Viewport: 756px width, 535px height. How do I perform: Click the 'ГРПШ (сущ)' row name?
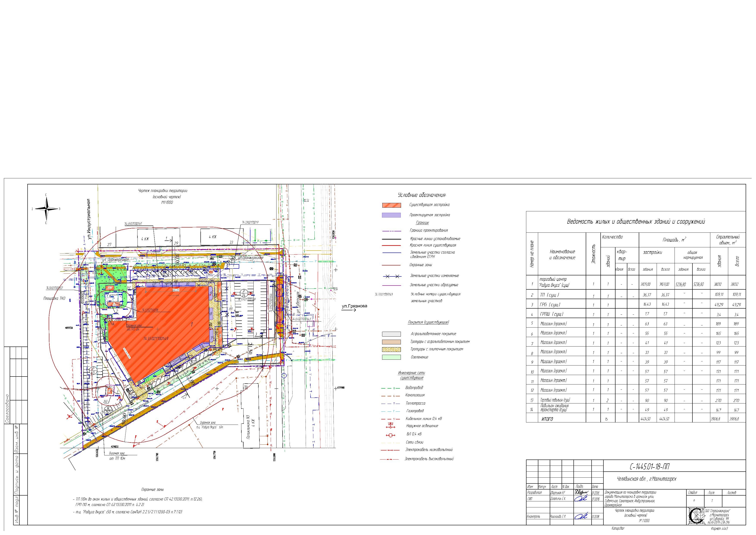tap(551, 314)
